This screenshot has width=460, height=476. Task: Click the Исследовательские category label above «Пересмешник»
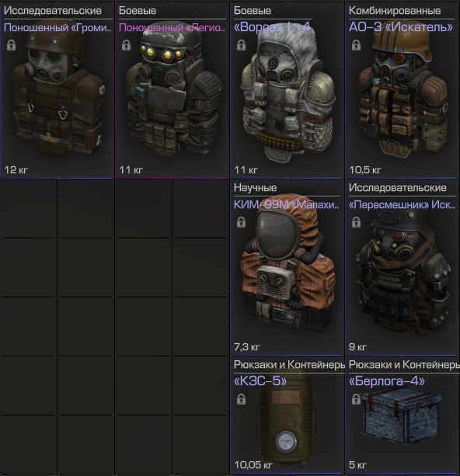coord(397,188)
